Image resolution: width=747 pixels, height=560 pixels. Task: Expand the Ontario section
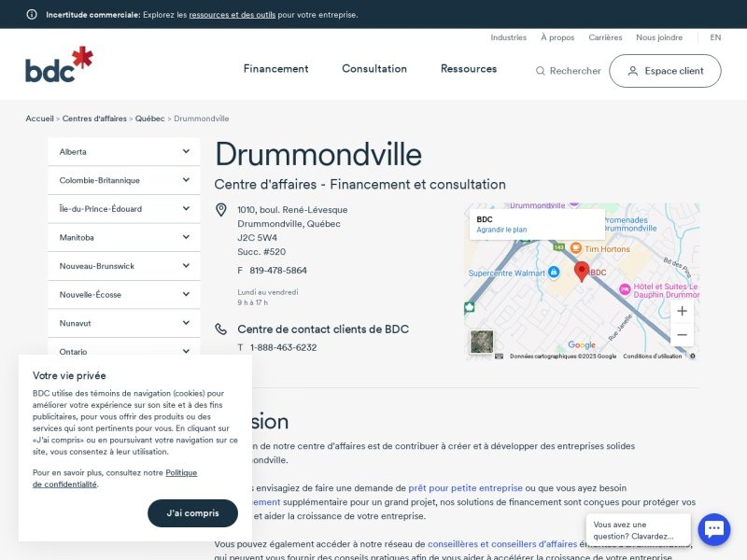(124, 346)
